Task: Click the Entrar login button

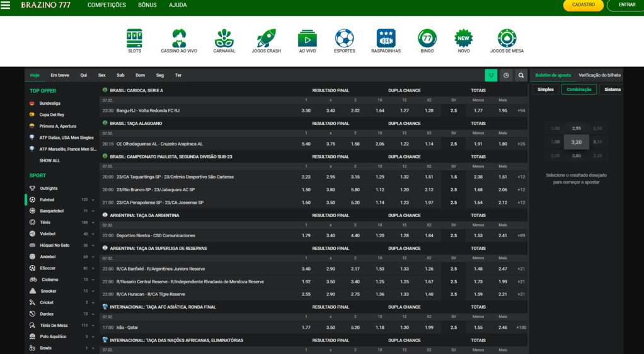Action: pyautogui.click(x=627, y=5)
